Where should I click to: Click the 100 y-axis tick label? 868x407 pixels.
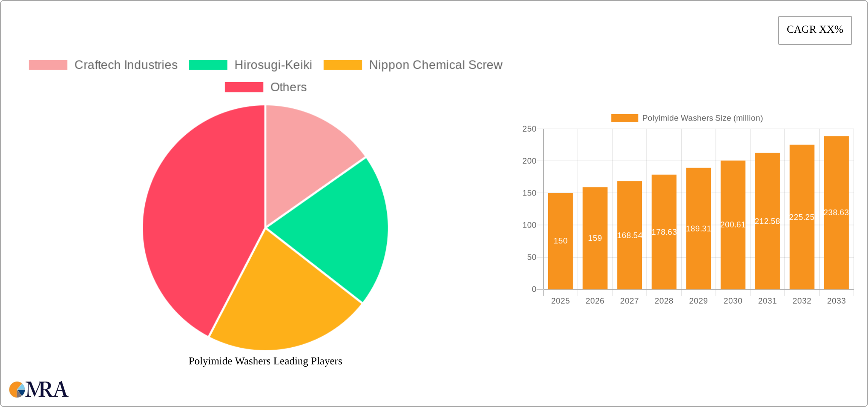point(529,225)
